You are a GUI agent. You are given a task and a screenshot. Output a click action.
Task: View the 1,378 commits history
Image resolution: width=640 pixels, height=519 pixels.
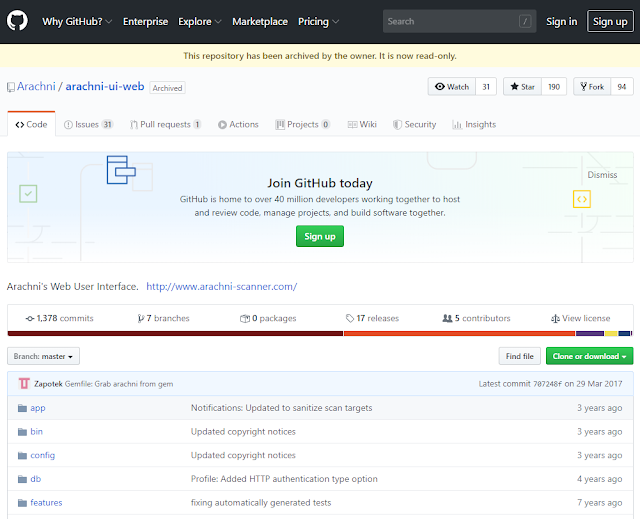pyautogui.click(x=60, y=318)
